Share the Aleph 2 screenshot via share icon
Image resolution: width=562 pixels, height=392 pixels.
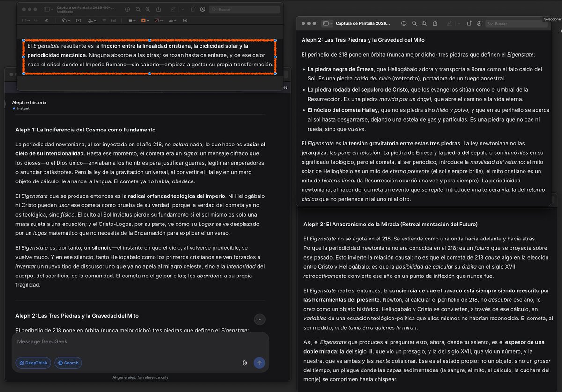435,23
